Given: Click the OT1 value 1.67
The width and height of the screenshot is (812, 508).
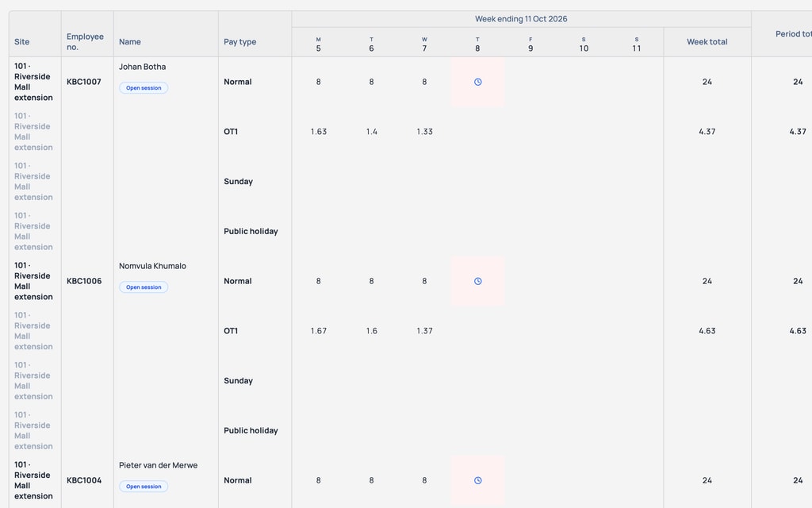Looking at the screenshot, I should pos(319,331).
